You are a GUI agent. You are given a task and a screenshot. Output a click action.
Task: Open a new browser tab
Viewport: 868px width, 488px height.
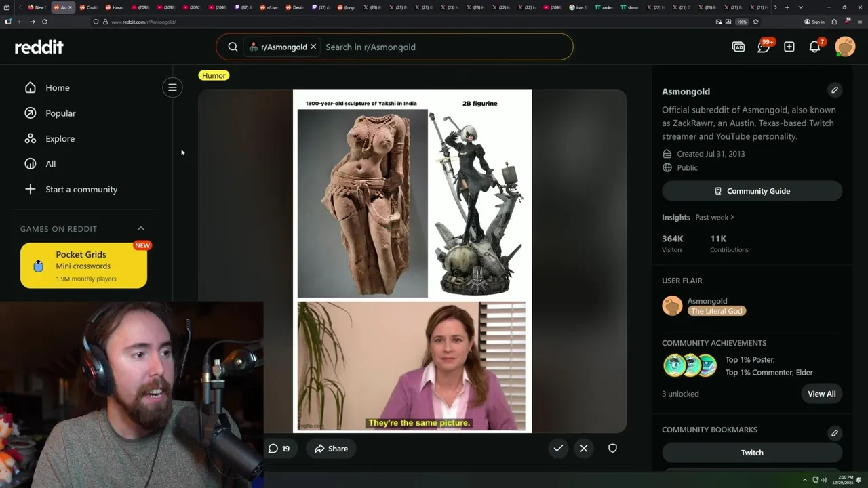tap(787, 7)
